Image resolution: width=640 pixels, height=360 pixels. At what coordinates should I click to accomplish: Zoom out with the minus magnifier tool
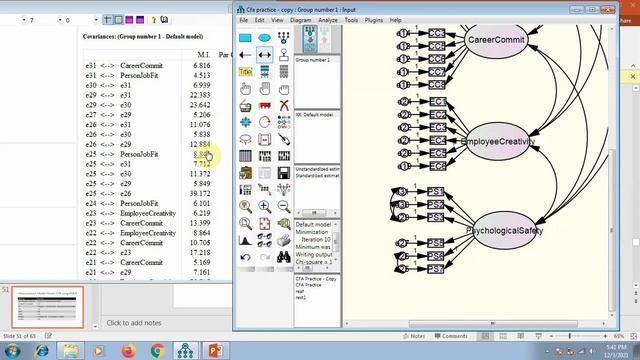284,207
